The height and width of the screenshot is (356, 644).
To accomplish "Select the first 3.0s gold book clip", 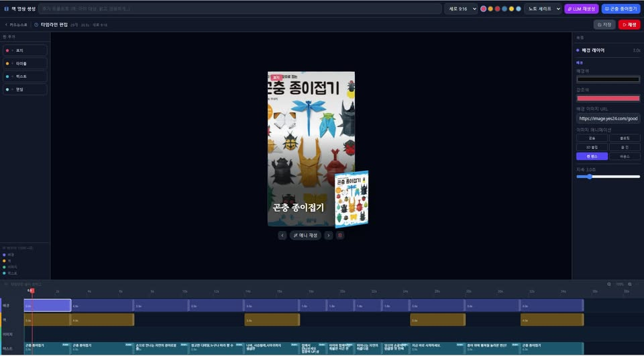I will 48,320.
